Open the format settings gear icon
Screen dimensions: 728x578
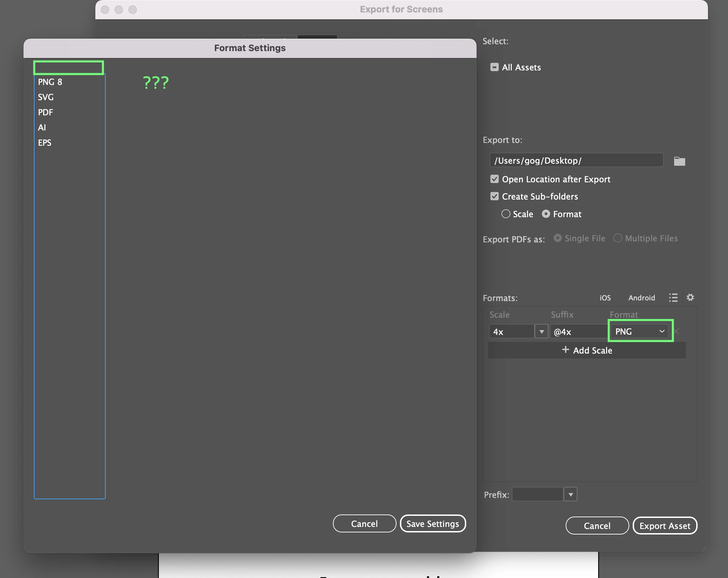pos(690,297)
